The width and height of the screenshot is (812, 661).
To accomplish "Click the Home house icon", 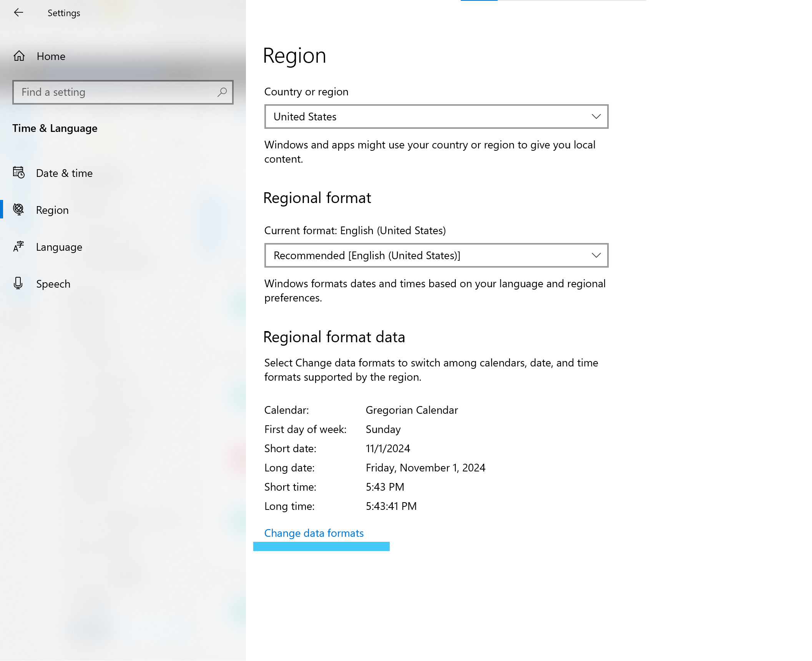I will click(19, 56).
